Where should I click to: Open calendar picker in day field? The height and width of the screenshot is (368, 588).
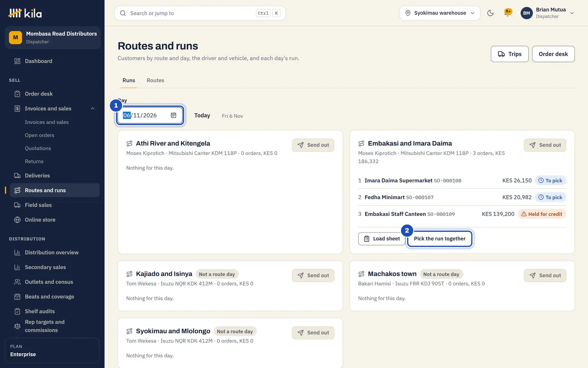click(174, 115)
